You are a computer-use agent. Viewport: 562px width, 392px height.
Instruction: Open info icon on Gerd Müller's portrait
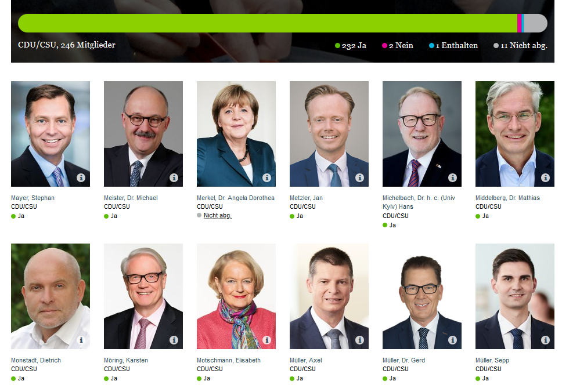coord(452,340)
